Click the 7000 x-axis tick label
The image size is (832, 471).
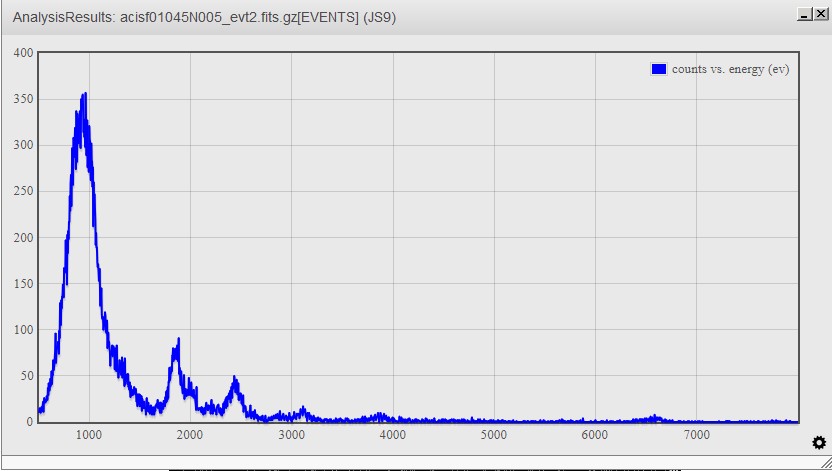[696, 435]
